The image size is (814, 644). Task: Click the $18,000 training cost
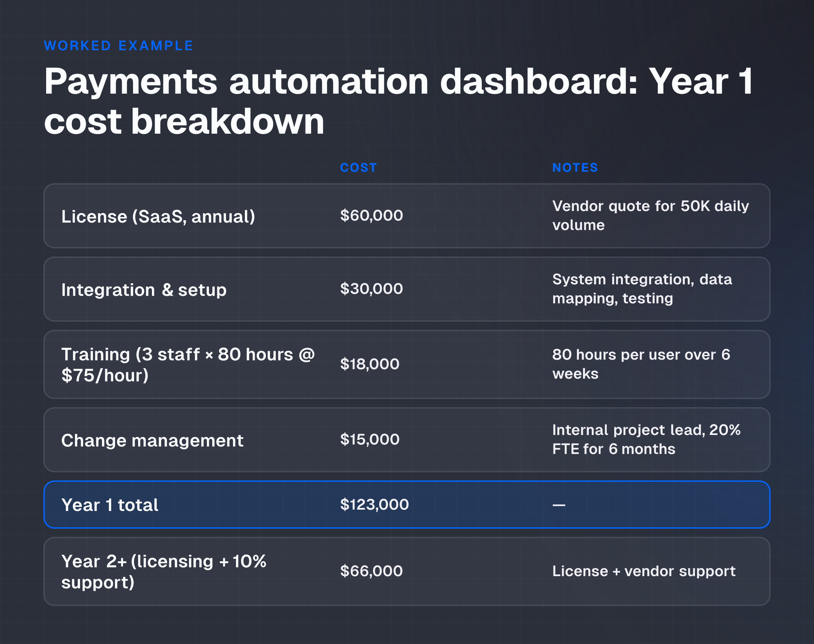click(x=370, y=364)
